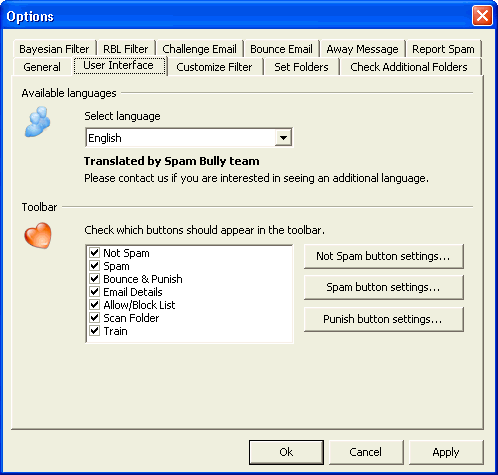Switch to the Bayesian Filter tab
The width and height of the screenshot is (498, 475).
pyautogui.click(x=54, y=49)
